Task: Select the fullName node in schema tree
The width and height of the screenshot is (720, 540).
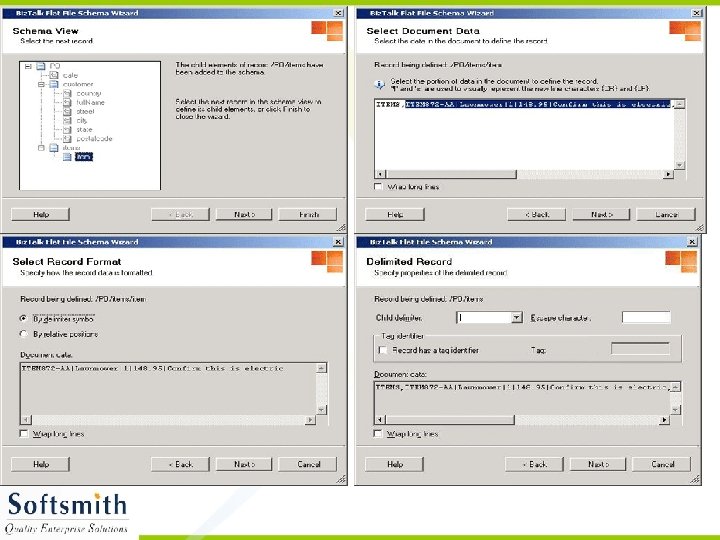Action: coord(90,102)
